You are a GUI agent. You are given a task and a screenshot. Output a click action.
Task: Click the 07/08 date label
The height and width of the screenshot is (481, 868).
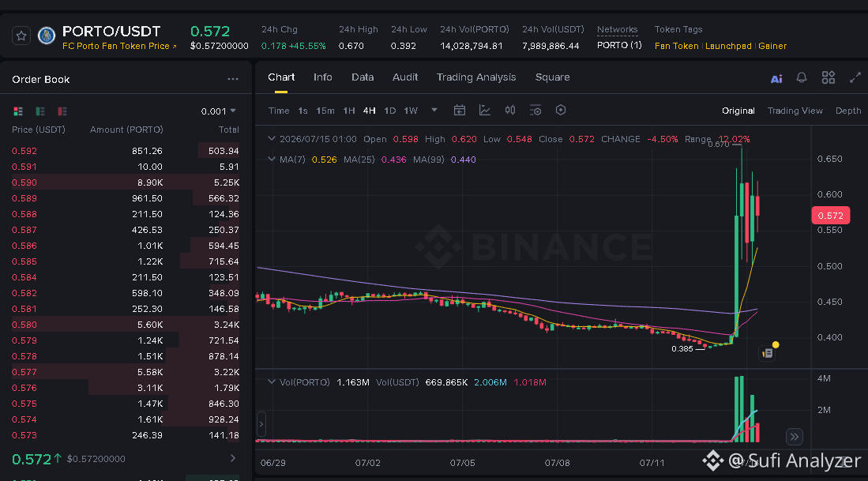(557, 463)
